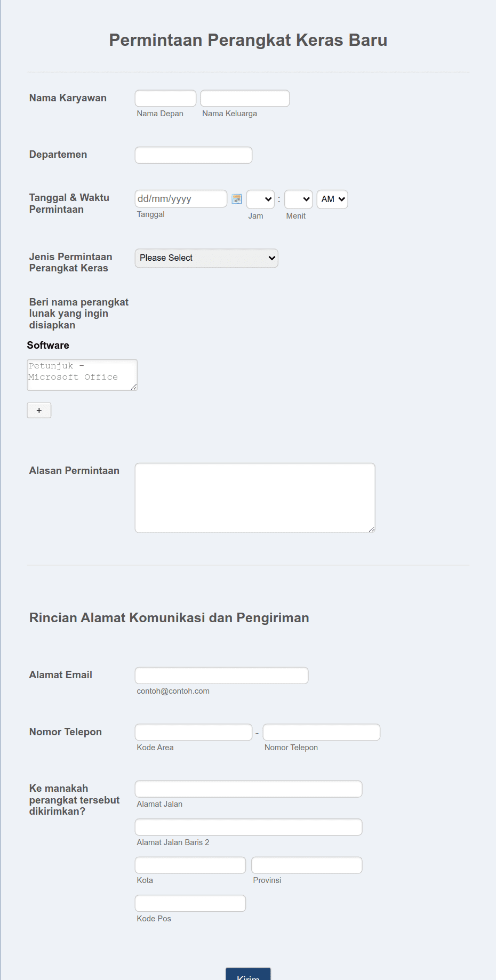This screenshot has width=496, height=980.
Task: Open the calendar date picker icon
Action: [237, 198]
